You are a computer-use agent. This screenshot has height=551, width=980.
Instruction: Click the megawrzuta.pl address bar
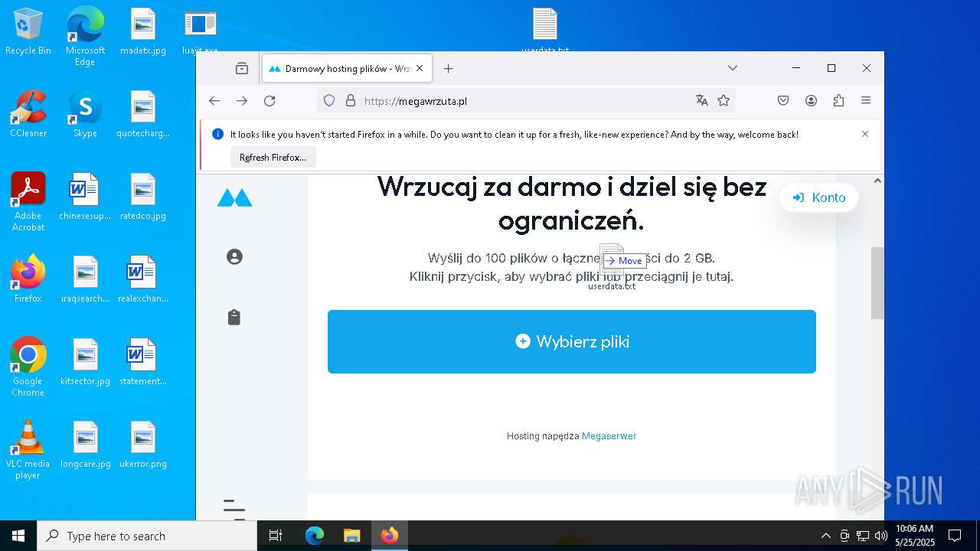pyautogui.click(x=524, y=100)
